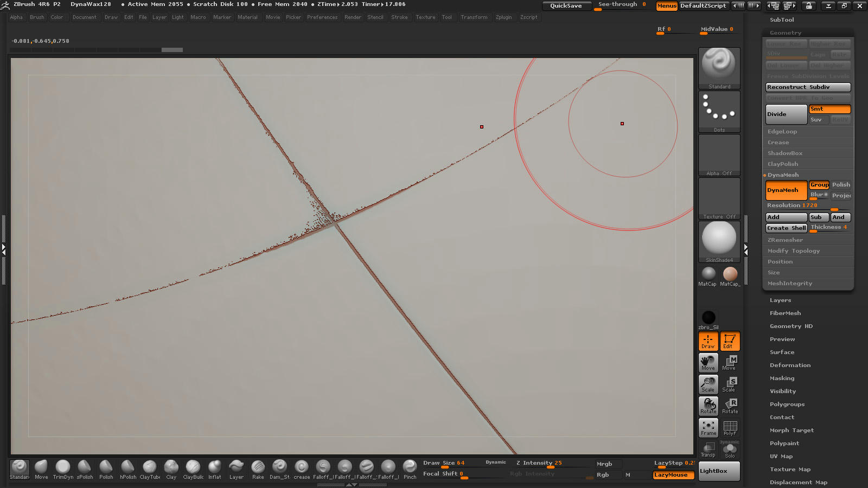Toggle PolyF polyframe display

(x=730, y=428)
